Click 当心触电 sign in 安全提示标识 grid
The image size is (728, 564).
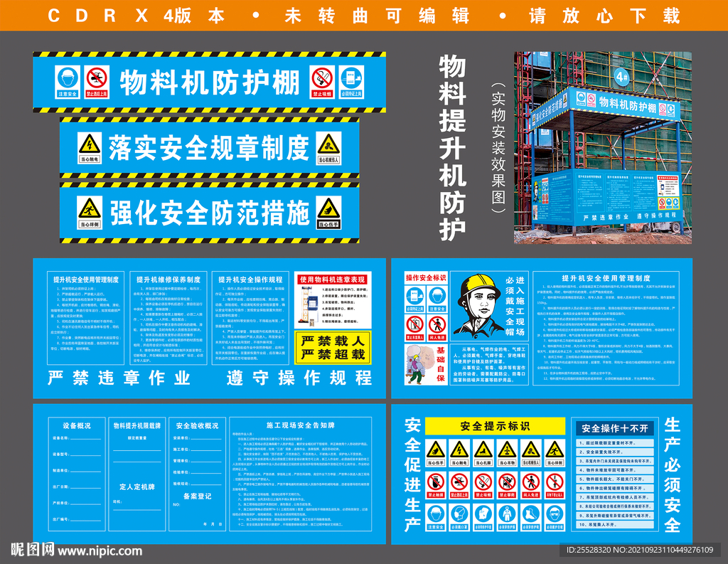tap(459, 453)
